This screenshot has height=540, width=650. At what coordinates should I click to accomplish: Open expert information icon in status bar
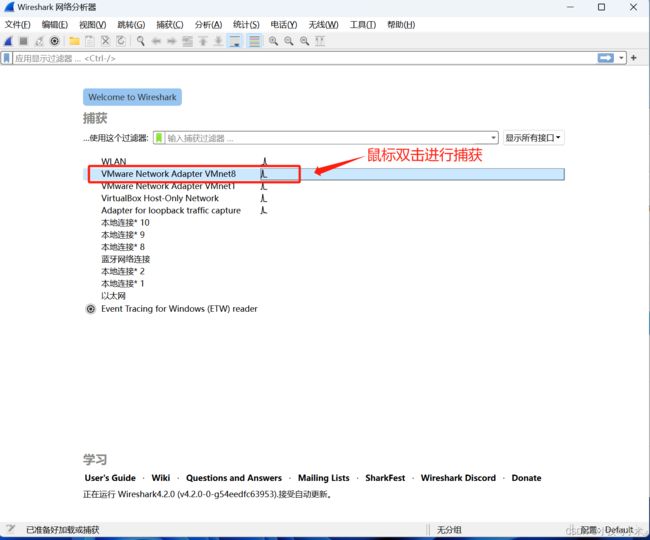pyautogui.click(x=10, y=528)
